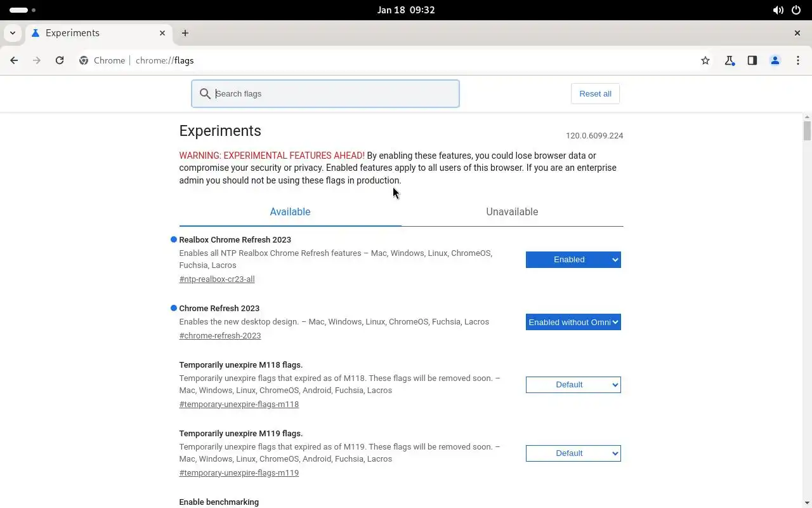Open Chrome's three-dot menu
This screenshot has width=812, height=508.
click(x=798, y=60)
